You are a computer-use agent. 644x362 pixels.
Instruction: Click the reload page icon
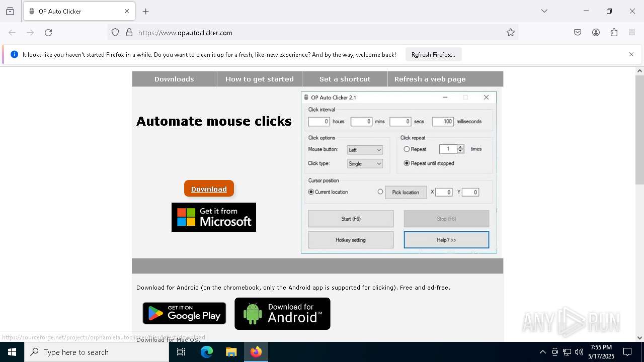48,33
